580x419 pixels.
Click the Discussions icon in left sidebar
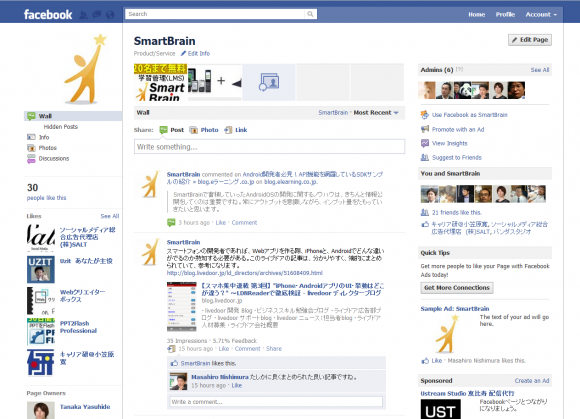point(31,159)
